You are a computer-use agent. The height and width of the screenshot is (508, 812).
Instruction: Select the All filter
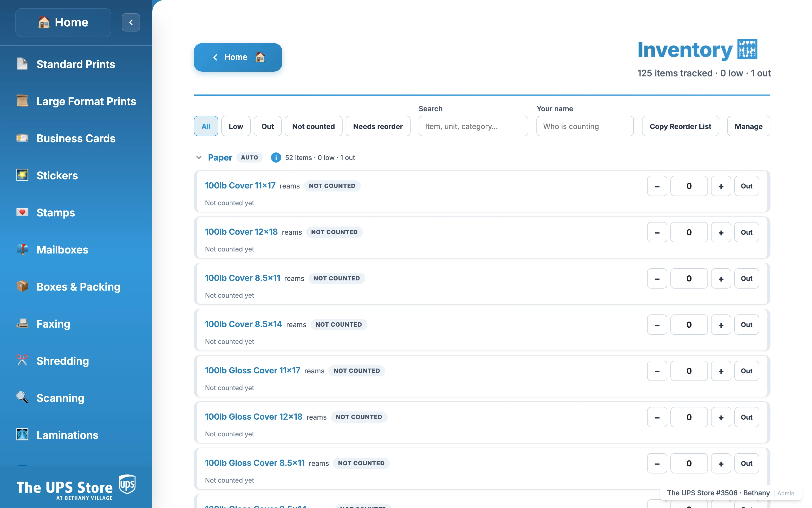coord(206,126)
